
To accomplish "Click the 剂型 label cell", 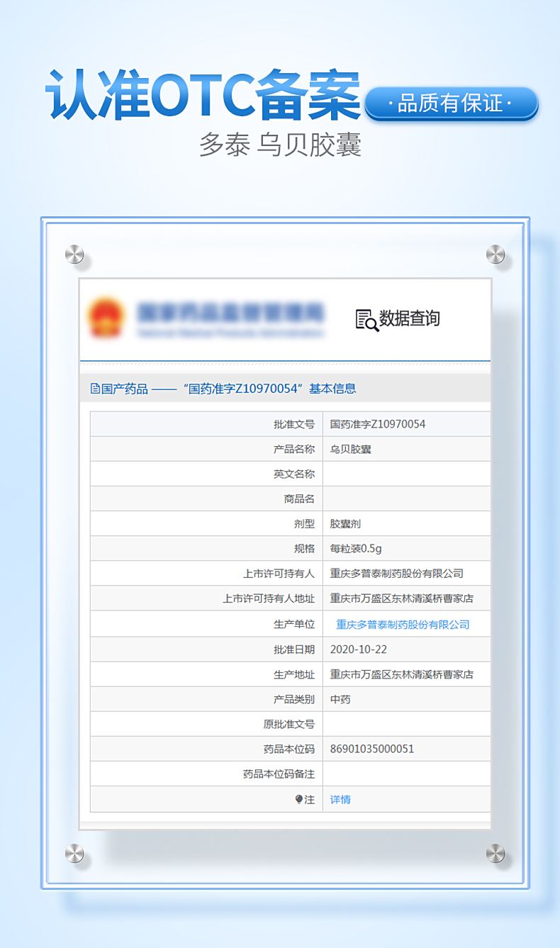I will tap(206, 523).
